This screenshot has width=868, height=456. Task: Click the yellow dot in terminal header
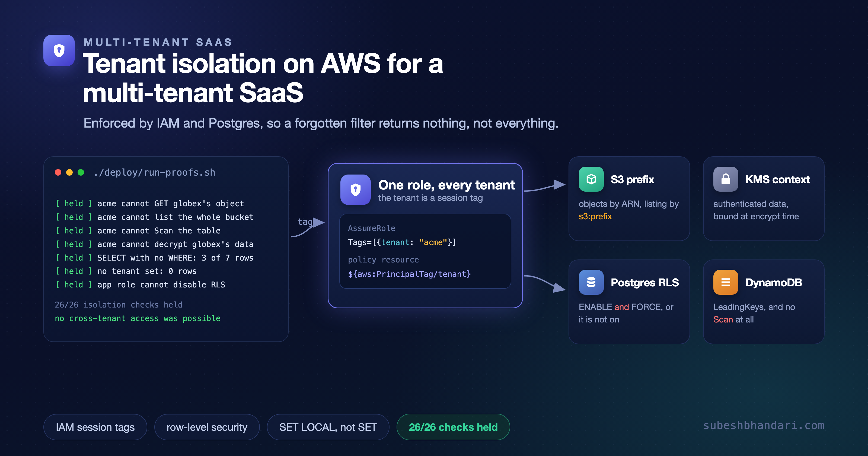point(69,172)
